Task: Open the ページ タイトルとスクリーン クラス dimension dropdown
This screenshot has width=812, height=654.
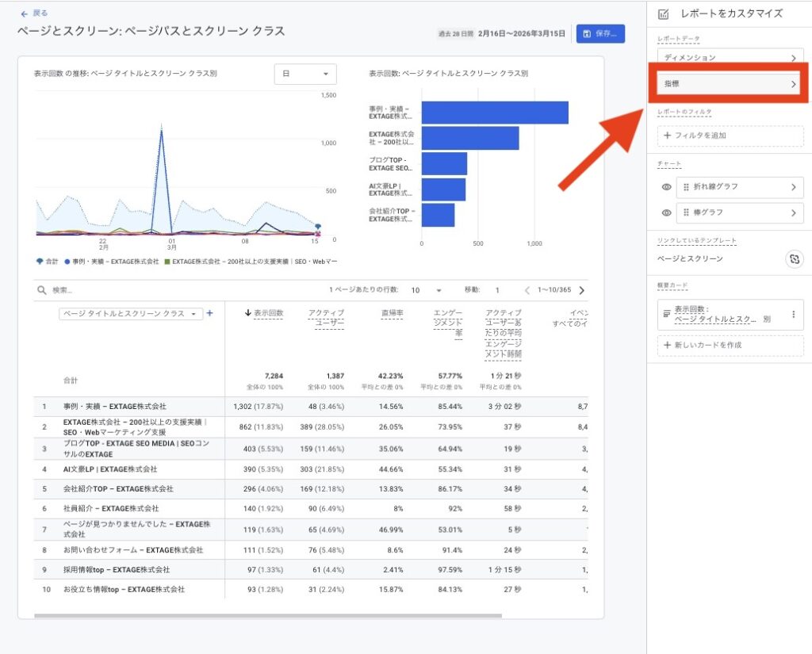Action: point(131,314)
